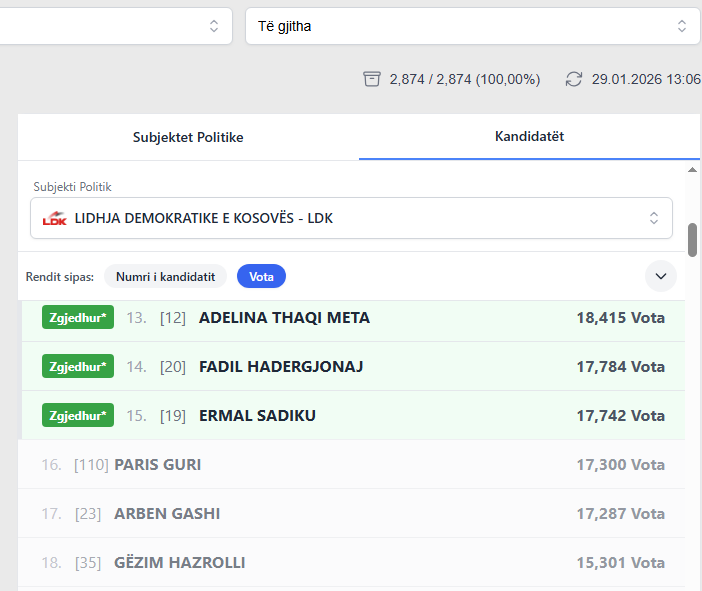Click the refresh sync icon
Image resolution: width=702 pixels, height=591 pixels.
[x=574, y=79]
